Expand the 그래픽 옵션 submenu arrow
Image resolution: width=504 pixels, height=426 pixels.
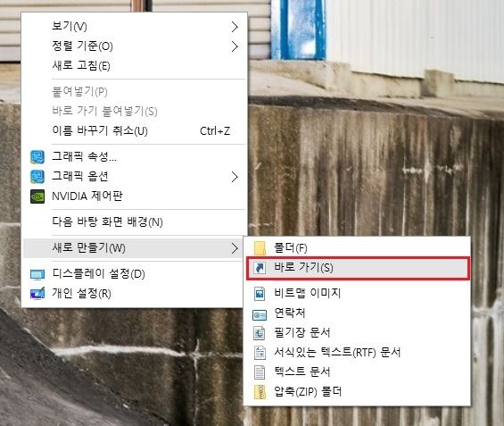click(235, 177)
